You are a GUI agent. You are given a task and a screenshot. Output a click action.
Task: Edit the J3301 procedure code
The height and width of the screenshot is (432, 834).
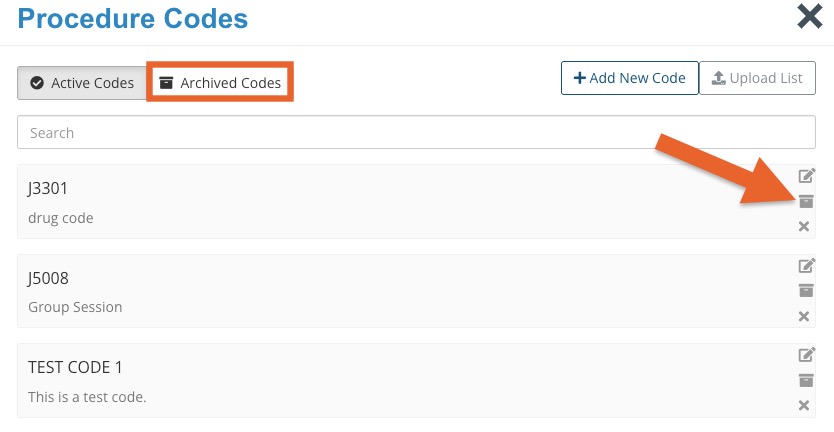point(806,175)
